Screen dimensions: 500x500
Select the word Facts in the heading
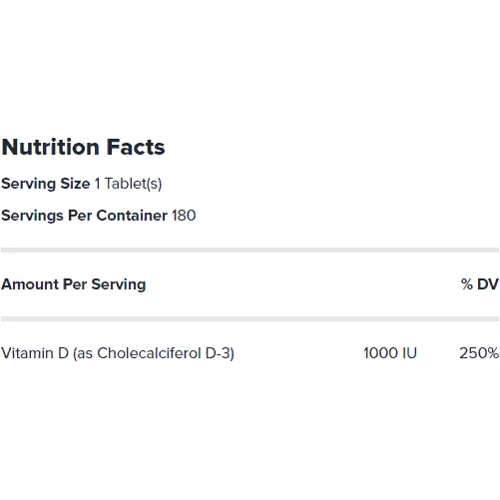point(136,147)
